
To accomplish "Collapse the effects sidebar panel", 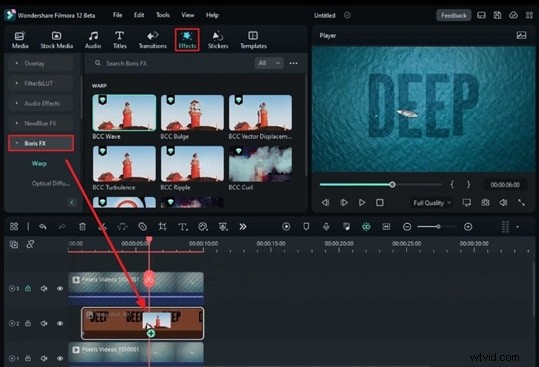I will tap(72, 202).
